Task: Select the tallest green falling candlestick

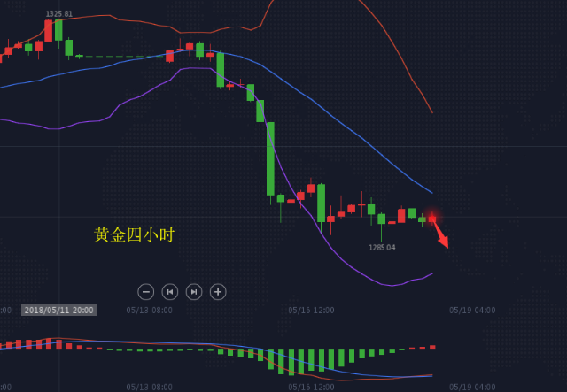Action: [x=270, y=158]
